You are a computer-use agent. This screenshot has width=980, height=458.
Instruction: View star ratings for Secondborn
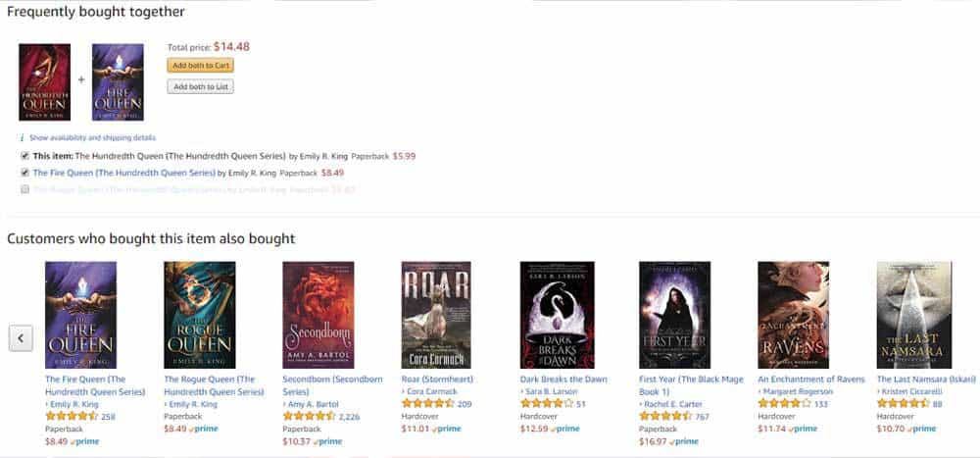pos(309,416)
